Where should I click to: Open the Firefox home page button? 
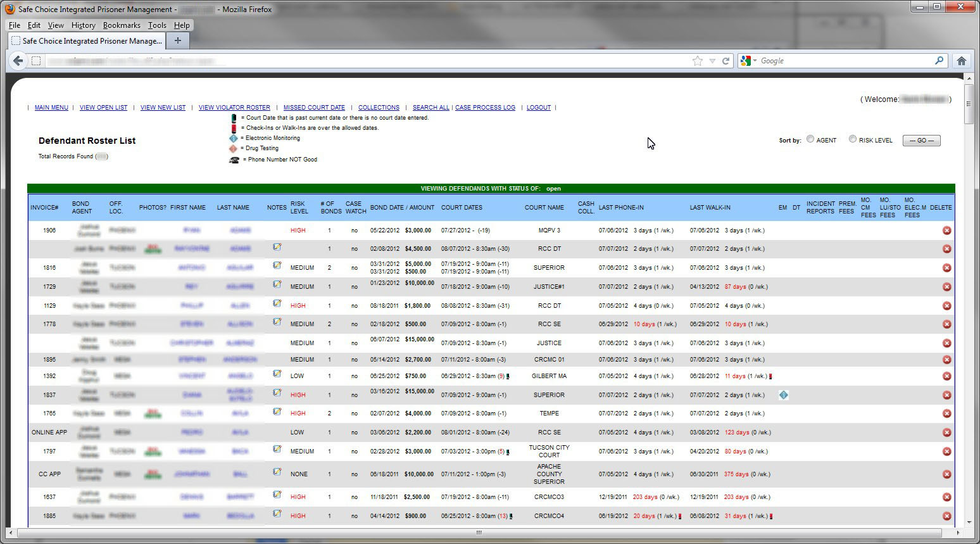tap(961, 61)
